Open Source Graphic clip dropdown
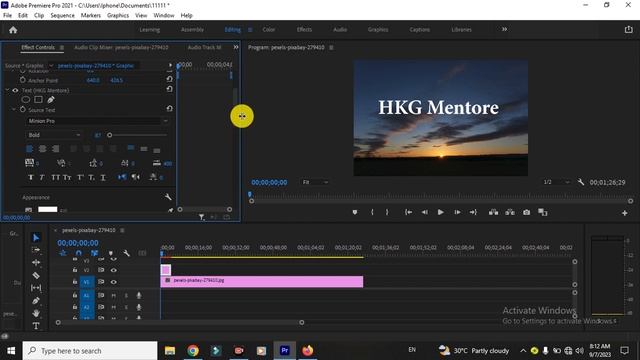This screenshot has height=360, width=640. pos(51,65)
